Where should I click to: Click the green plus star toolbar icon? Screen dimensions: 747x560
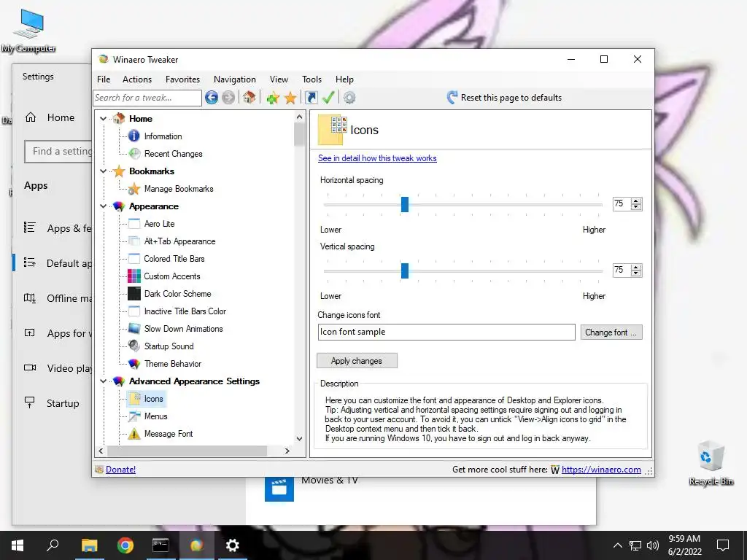273,98
